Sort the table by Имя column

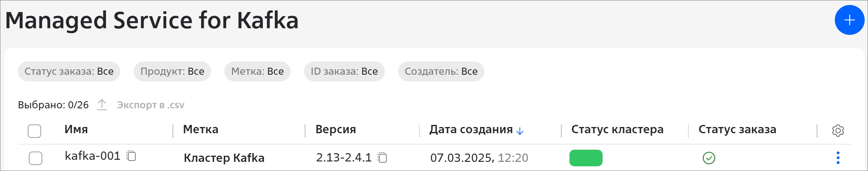click(76, 129)
